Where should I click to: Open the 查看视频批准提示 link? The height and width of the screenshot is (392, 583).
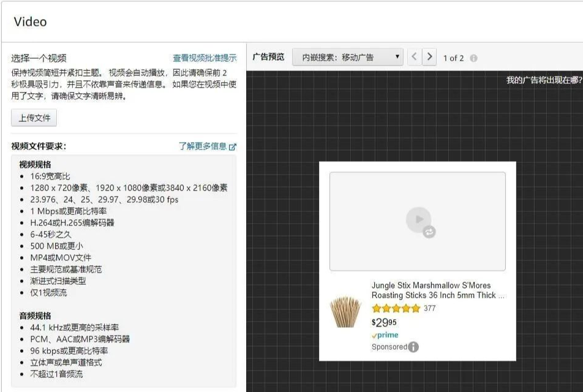[205, 58]
